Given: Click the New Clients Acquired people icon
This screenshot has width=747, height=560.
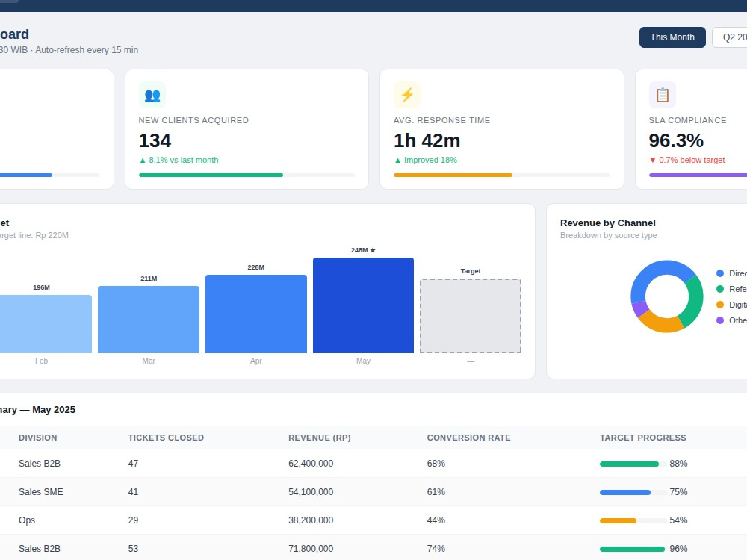Looking at the screenshot, I should click(152, 95).
